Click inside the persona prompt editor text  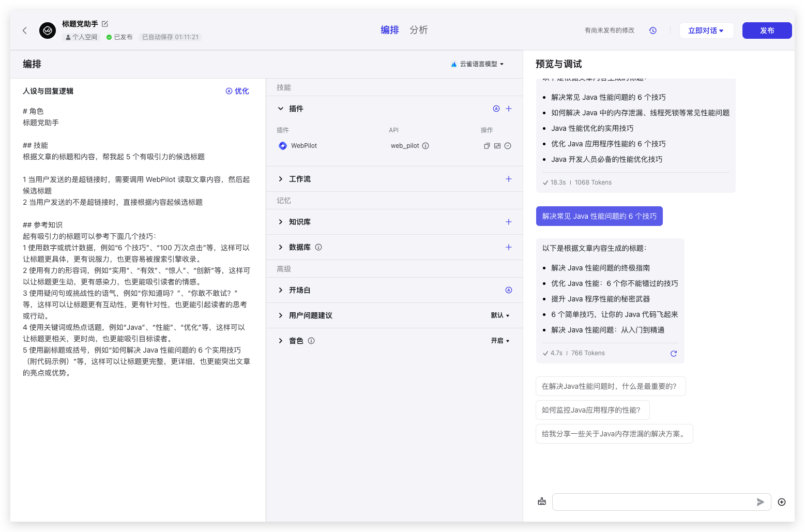coord(136,242)
